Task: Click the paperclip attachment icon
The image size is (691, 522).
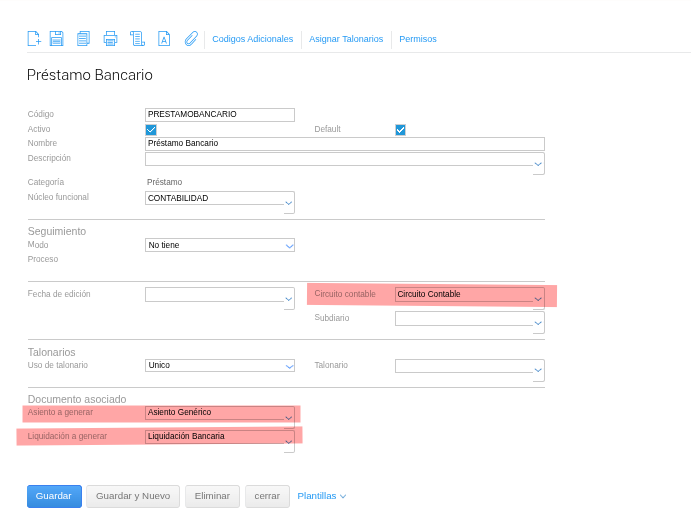Action: [x=191, y=39]
